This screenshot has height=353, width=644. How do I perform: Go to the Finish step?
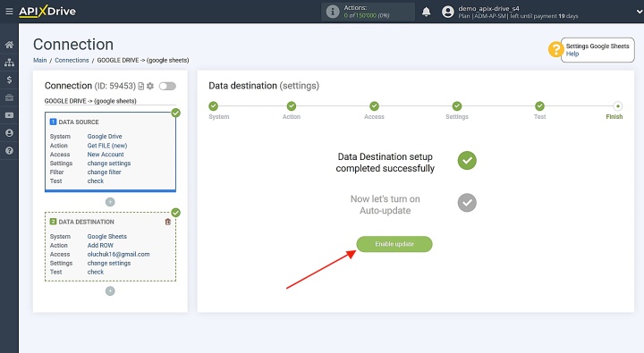pos(618,106)
